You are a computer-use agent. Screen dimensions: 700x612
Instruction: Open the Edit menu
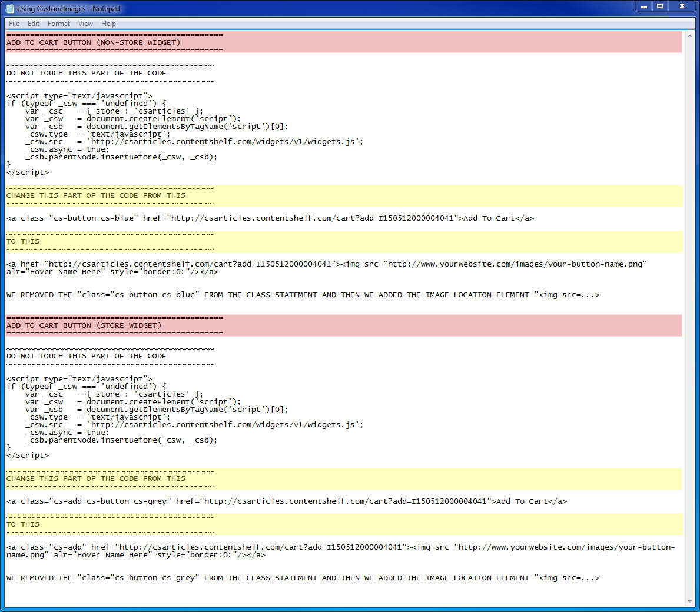coord(34,24)
